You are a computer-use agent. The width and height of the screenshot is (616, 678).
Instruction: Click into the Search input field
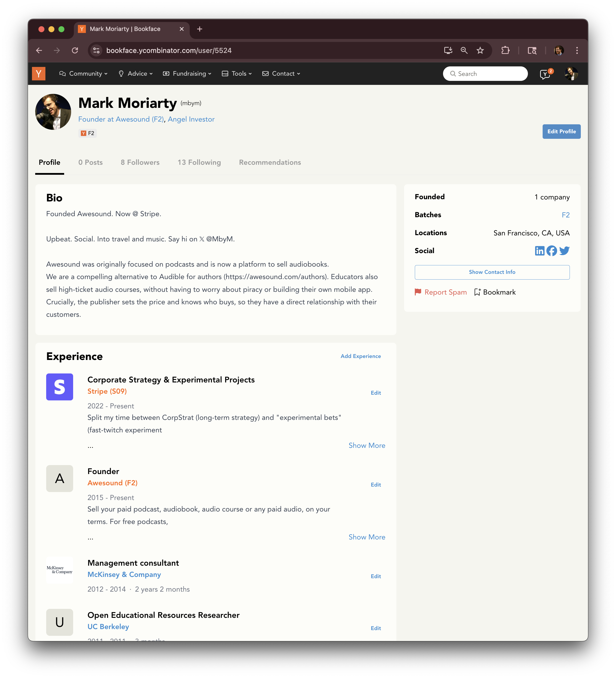[x=488, y=74]
